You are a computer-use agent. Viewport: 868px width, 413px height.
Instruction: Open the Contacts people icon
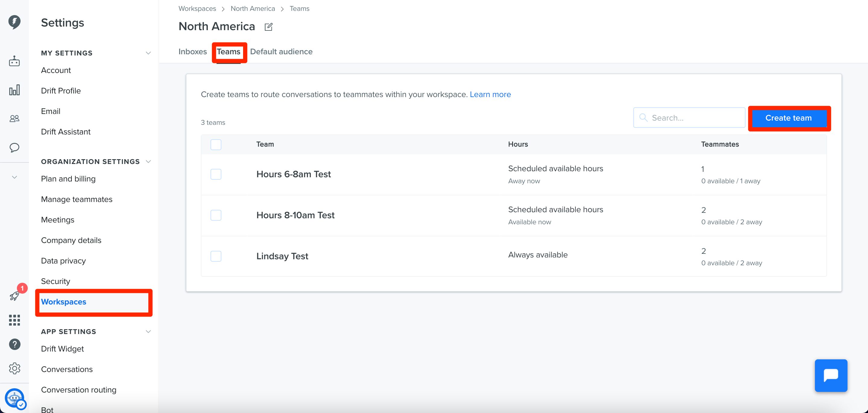(x=14, y=118)
